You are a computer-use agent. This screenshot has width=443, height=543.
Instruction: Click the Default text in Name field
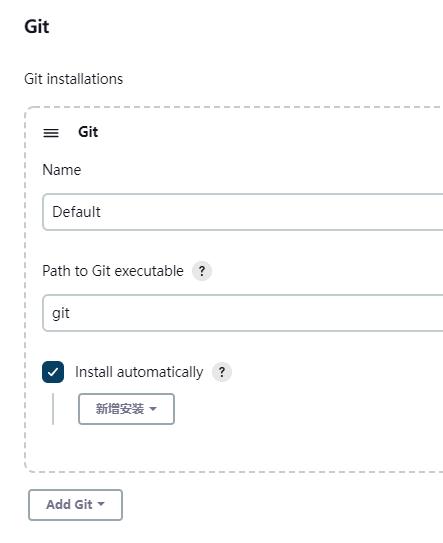coord(76,212)
